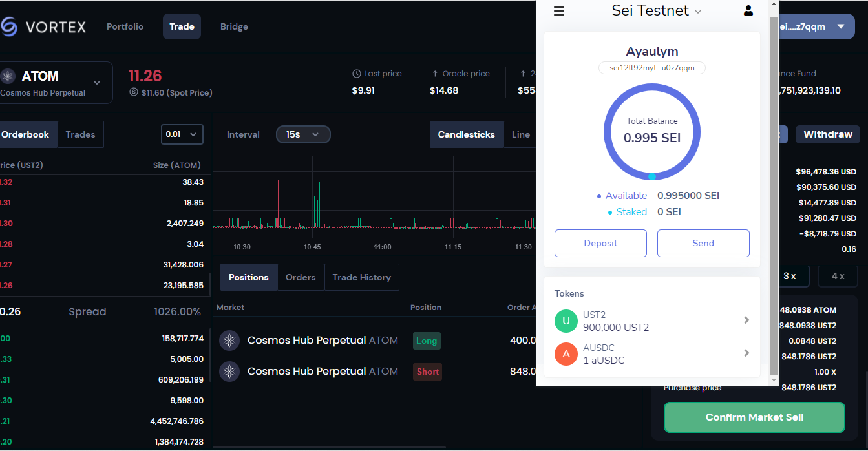Click the 11.26 ATOM price
This screenshot has width=868, height=451.
(145, 76)
